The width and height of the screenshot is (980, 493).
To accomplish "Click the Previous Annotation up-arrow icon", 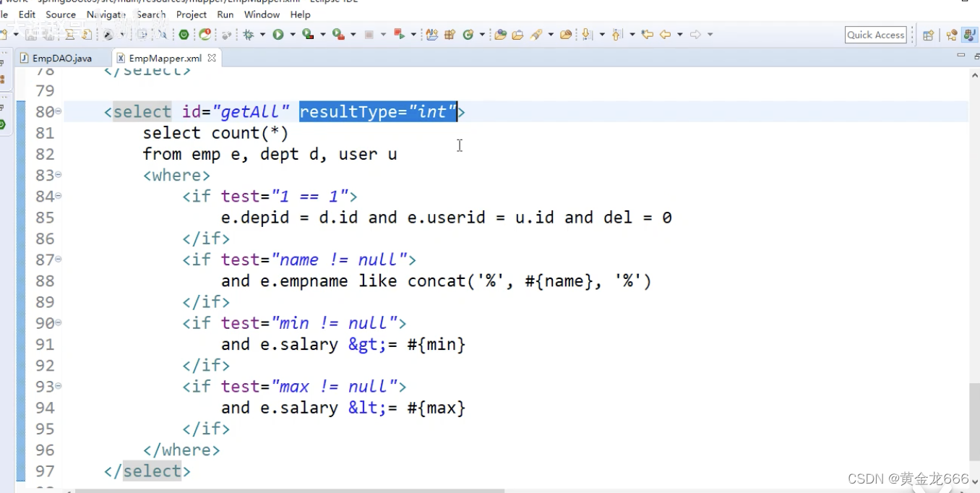I will click(617, 34).
